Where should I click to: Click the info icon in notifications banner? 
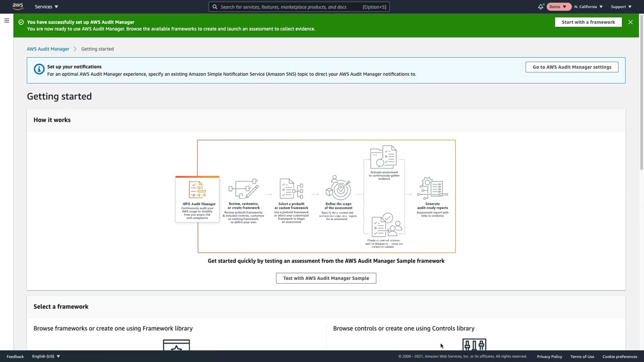click(x=39, y=69)
